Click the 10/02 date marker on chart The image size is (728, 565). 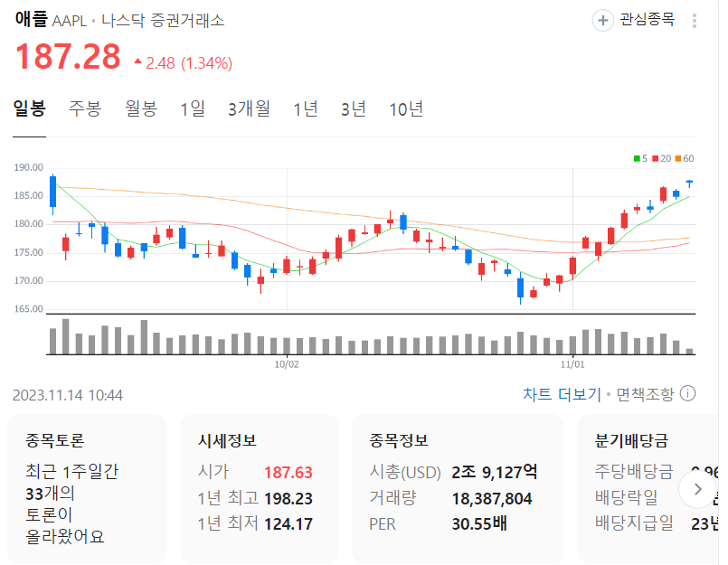point(287,364)
